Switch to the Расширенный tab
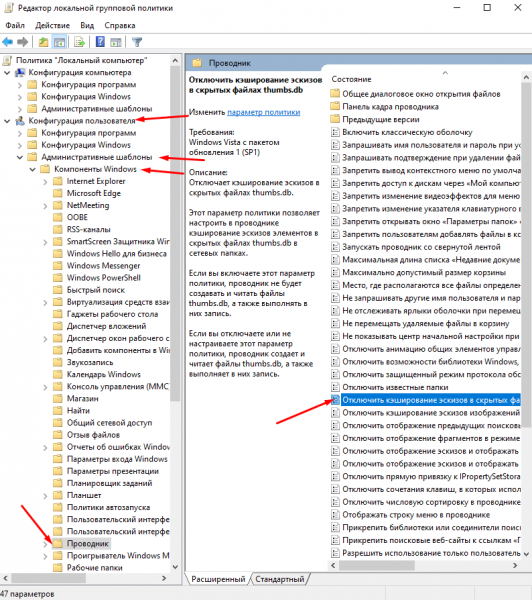Viewport: 532px width, 600px height. click(218, 579)
